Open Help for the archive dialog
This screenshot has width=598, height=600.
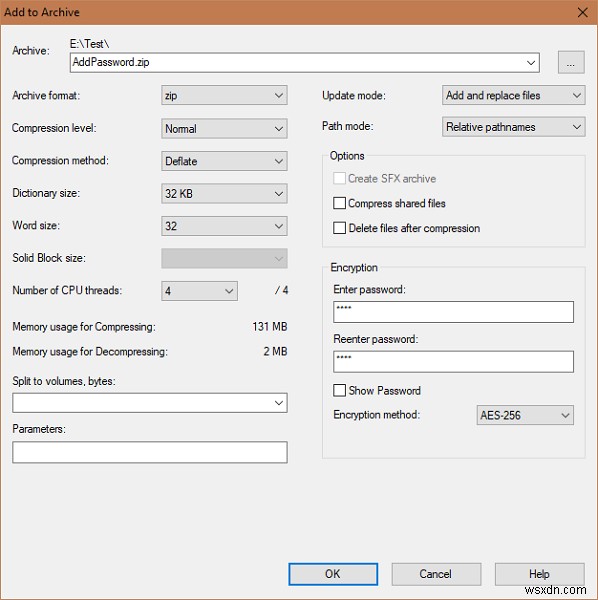(539, 574)
